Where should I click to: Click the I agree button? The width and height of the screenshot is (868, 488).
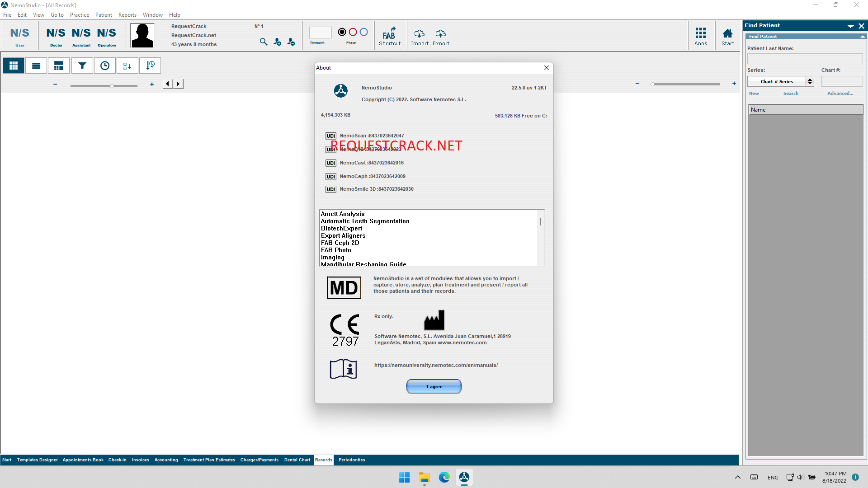pyautogui.click(x=434, y=386)
